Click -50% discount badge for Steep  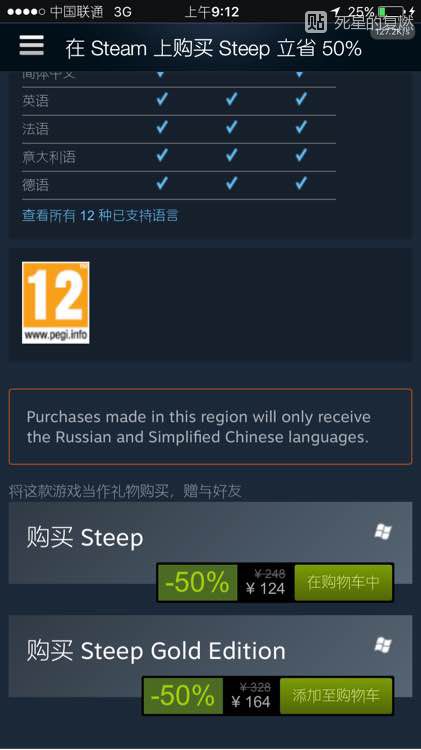[x=197, y=582]
